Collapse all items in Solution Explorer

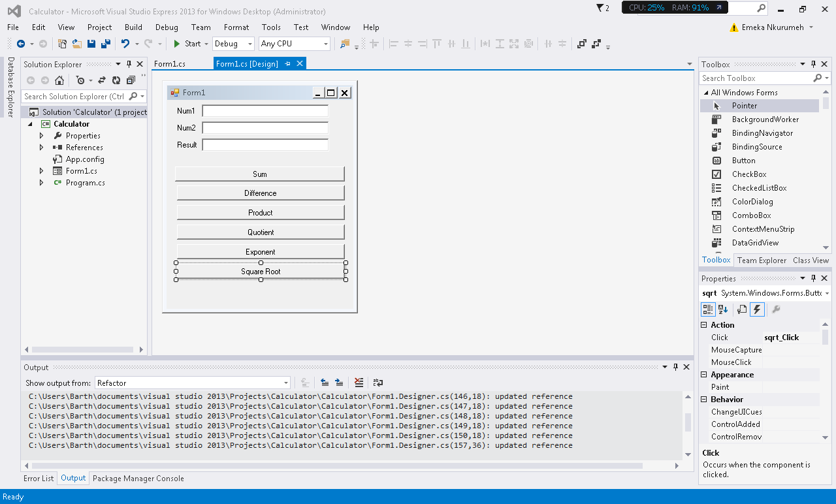pos(131,80)
